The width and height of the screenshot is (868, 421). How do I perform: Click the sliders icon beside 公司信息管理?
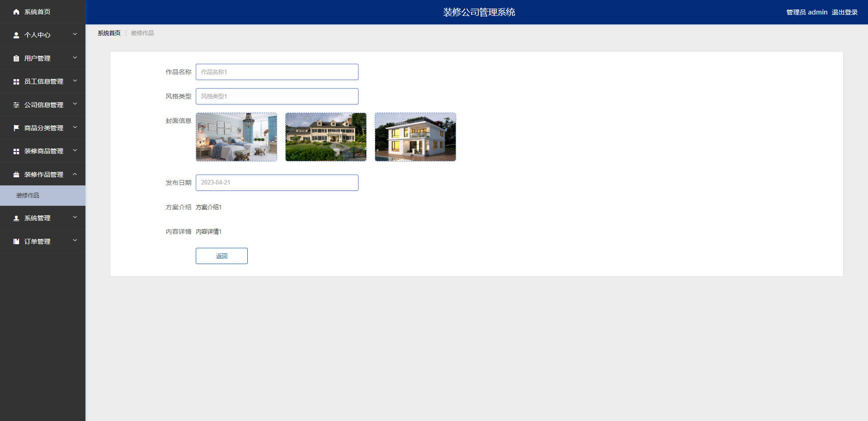tap(16, 105)
